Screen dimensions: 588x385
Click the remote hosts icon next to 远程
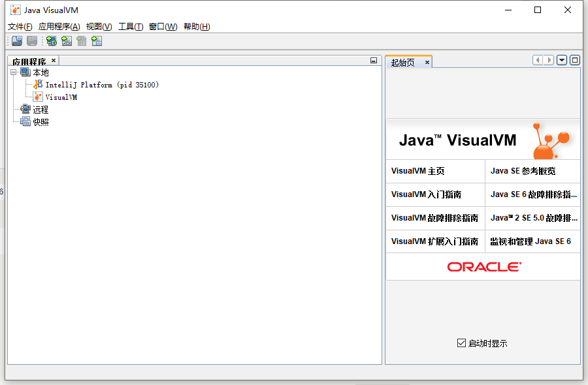[x=25, y=109]
